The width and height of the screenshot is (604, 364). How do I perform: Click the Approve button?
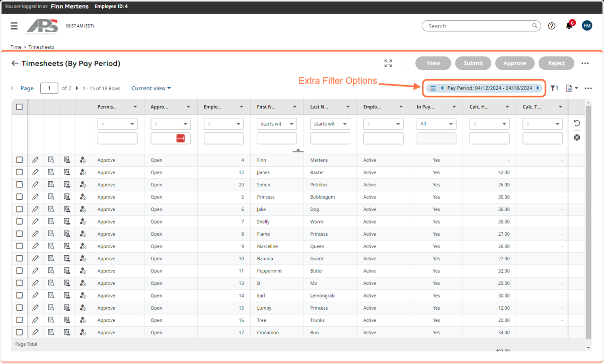tap(515, 63)
